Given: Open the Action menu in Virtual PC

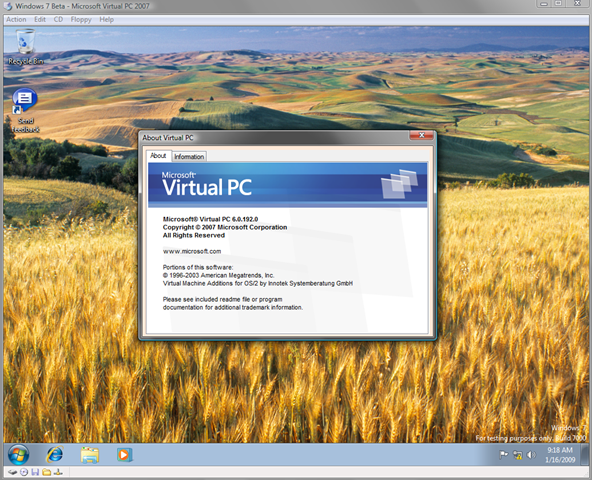Looking at the screenshot, I should 16,20.
